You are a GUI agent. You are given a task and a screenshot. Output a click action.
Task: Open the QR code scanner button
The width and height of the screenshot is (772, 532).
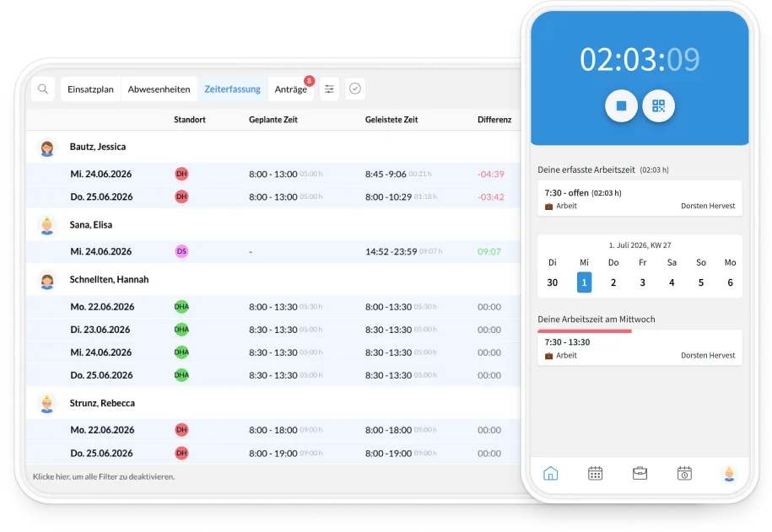(x=658, y=105)
